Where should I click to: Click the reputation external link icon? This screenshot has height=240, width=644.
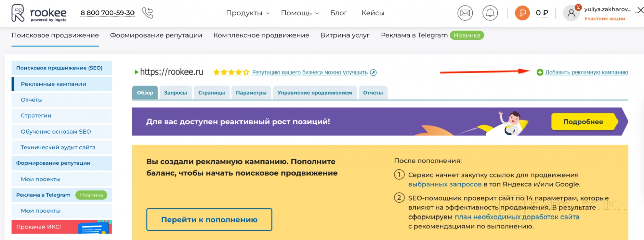(x=373, y=73)
